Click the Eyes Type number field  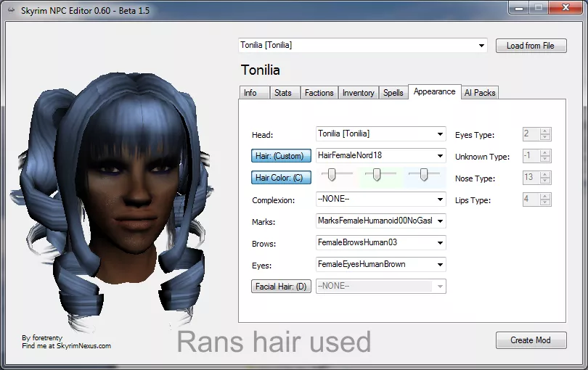tap(532, 134)
